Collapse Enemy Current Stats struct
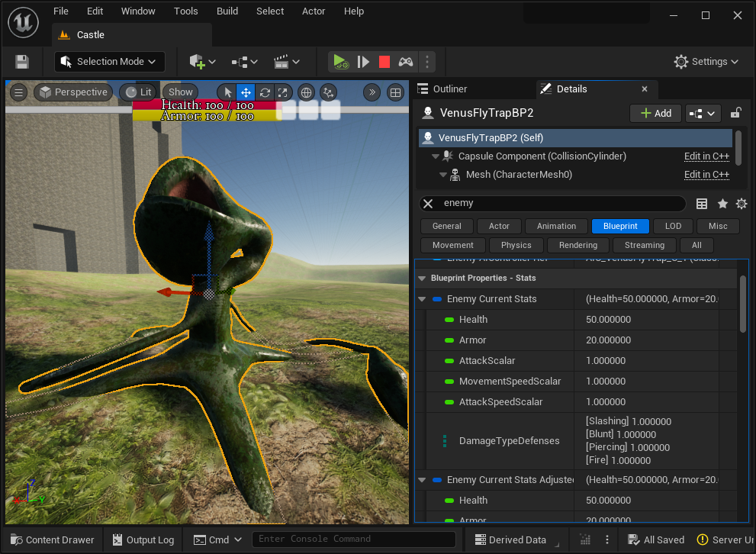This screenshot has height=554, width=756. tap(423, 299)
